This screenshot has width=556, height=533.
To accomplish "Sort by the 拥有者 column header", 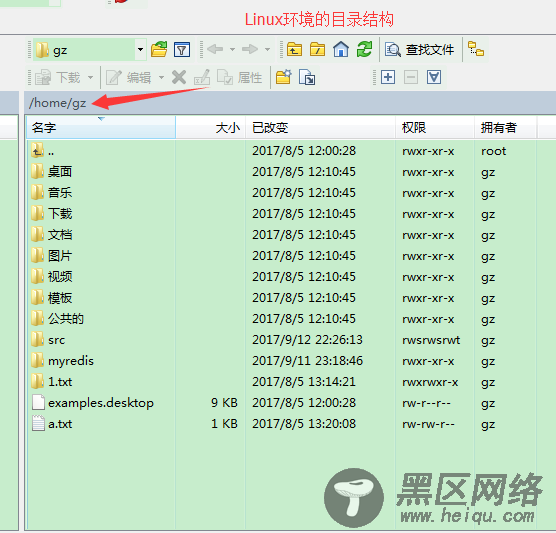I will coord(505,127).
